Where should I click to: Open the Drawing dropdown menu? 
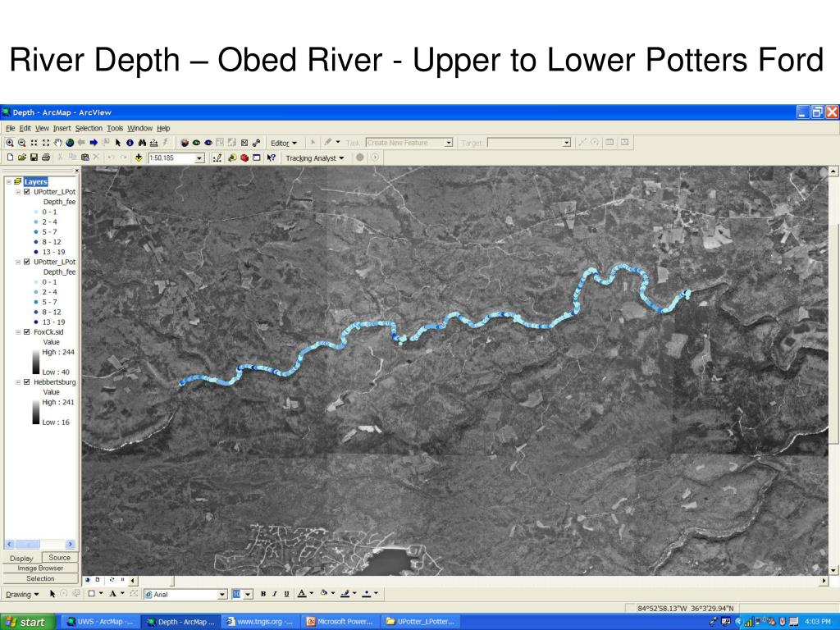[22, 594]
